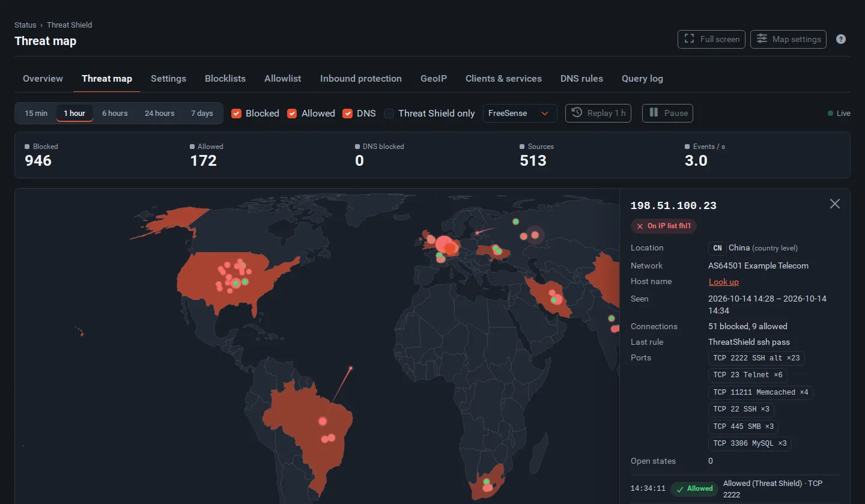The image size is (865, 504).
Task: Open the Allowlist tab
Action: tap(283, 79)
